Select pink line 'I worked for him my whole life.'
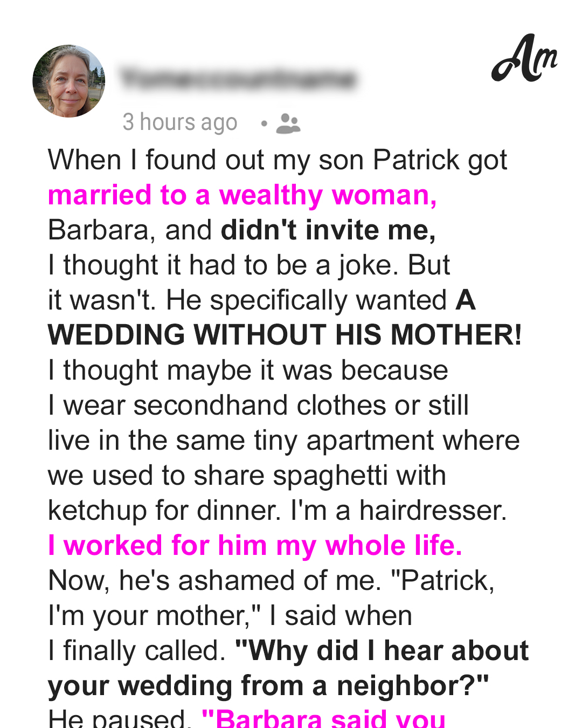The width and height of the screenshot is (582, 728). 255,546
